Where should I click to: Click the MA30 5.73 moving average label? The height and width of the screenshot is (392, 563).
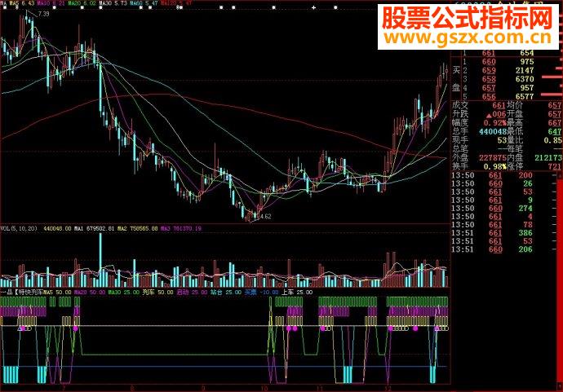(113, 3)
